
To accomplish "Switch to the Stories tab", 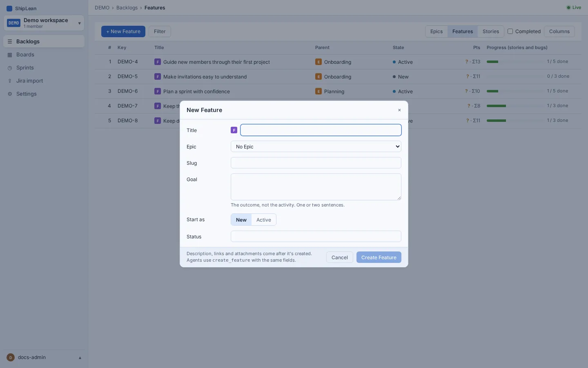I will tap(491, 31).
